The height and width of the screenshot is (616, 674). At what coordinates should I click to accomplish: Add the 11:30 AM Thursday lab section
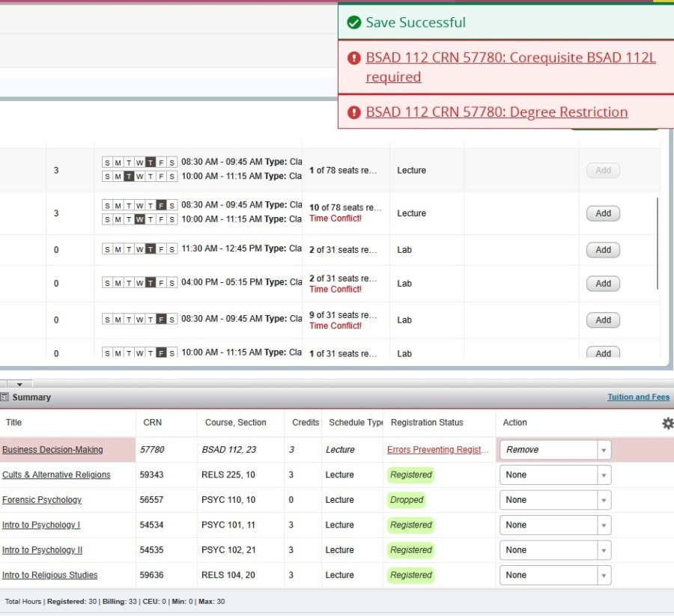coord(603,250)
